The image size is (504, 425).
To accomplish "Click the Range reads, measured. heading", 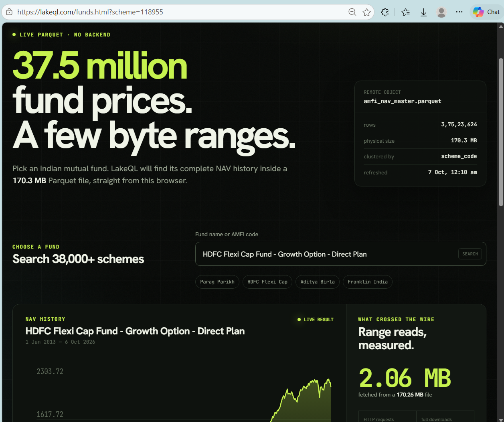I will point(392,338).
